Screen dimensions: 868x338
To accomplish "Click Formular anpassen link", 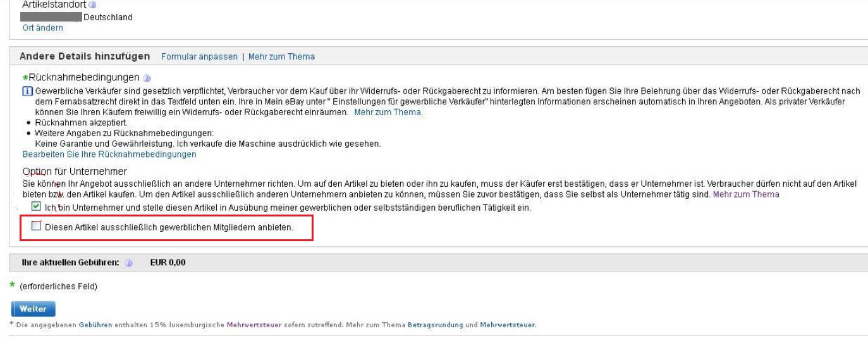I will coord(200,56).
